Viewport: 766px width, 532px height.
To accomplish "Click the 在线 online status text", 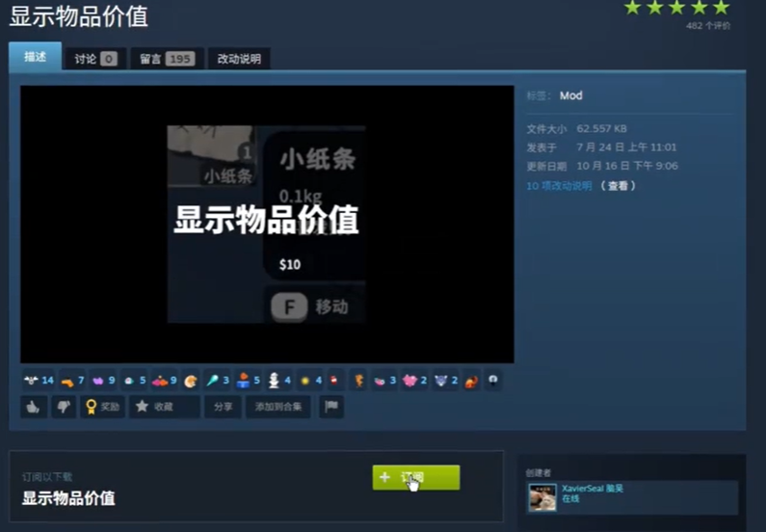I will point(570,499).
